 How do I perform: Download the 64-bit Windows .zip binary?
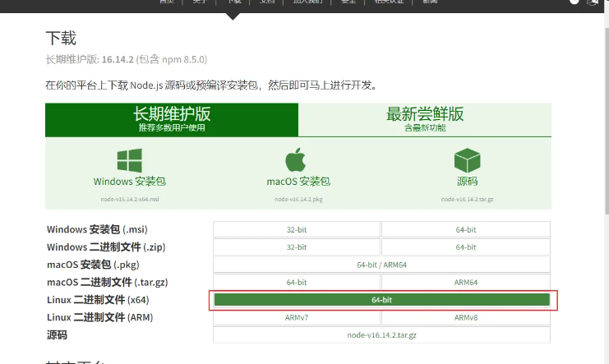[x=466, y=247]
